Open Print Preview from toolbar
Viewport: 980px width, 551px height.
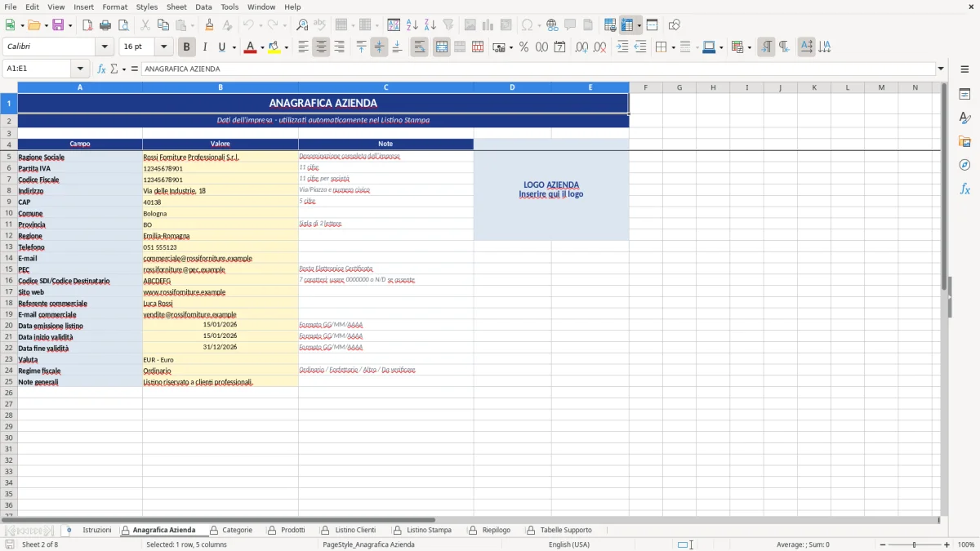[x=122, y=25]
